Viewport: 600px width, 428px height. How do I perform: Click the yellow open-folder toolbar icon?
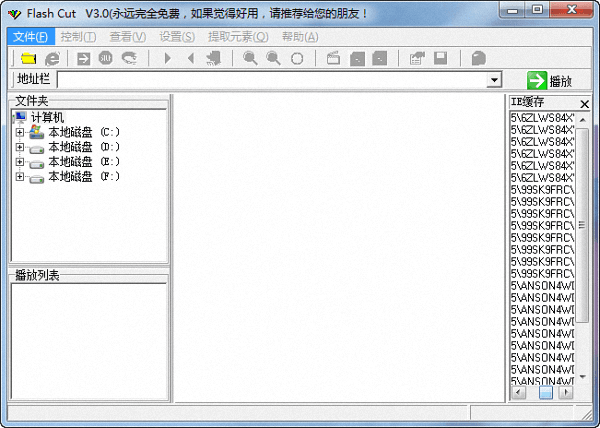click(x=28, y=59)
